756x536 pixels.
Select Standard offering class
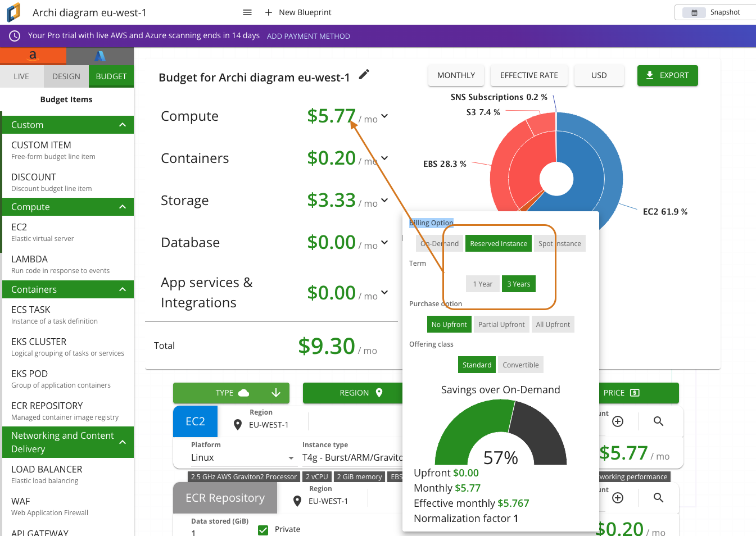[477, 365]
